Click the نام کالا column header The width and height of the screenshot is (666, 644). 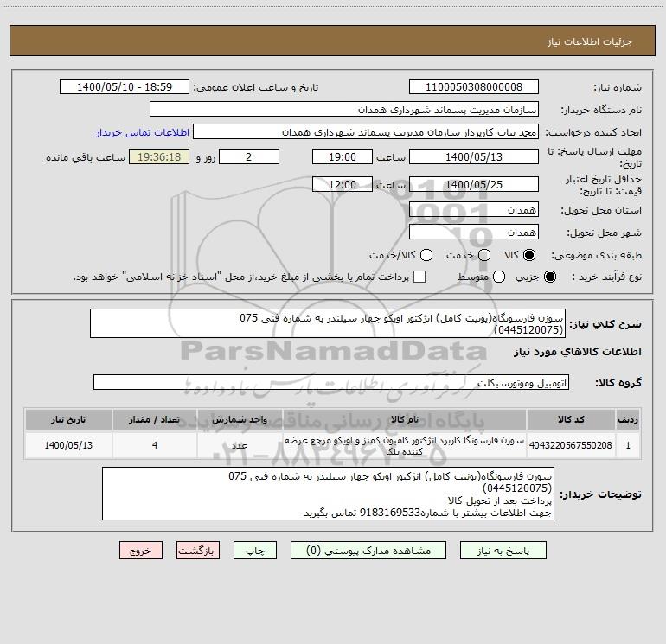405,420
